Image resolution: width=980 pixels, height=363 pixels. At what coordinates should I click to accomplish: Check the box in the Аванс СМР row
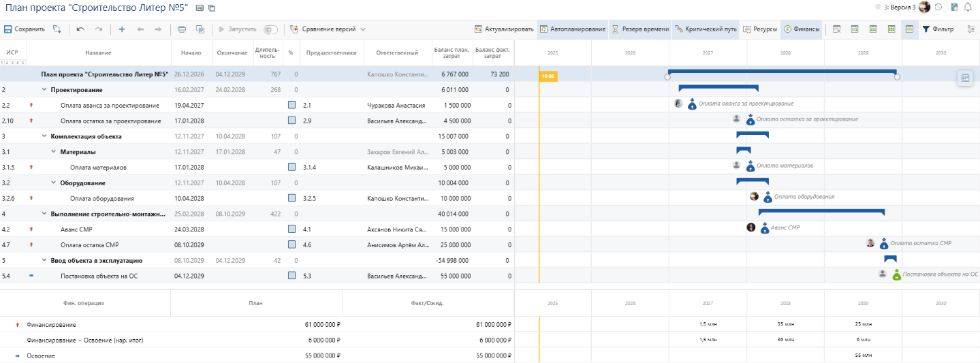click(x=291, y=230)
